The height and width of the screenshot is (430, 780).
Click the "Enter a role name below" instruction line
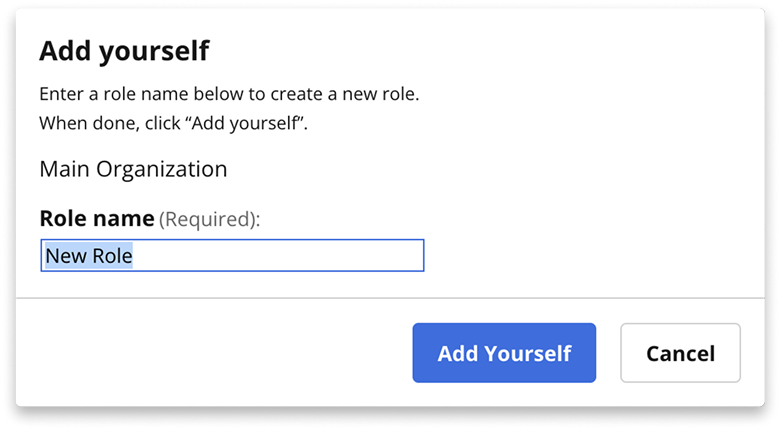click(229, 94)
